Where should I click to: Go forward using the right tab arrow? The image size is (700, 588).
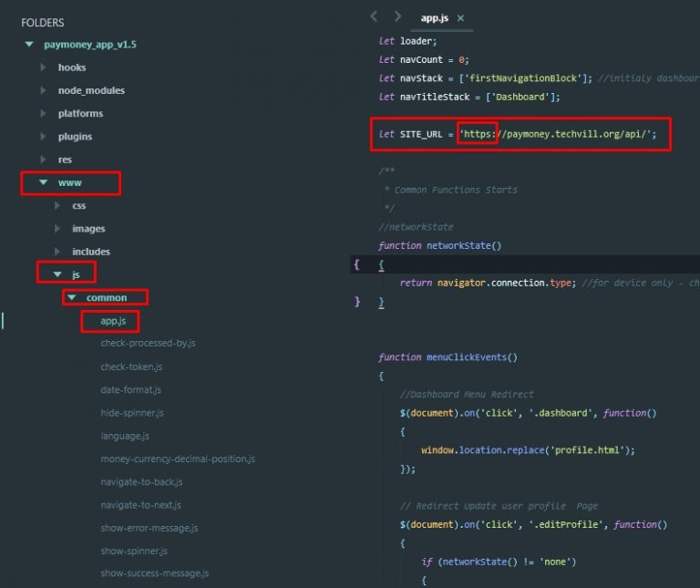click(x=397, y=16)
